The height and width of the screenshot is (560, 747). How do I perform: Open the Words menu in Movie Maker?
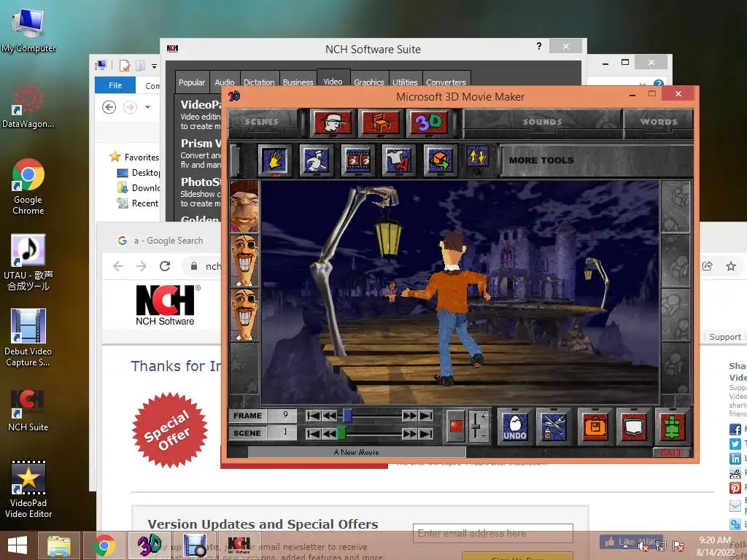(659, 122)
